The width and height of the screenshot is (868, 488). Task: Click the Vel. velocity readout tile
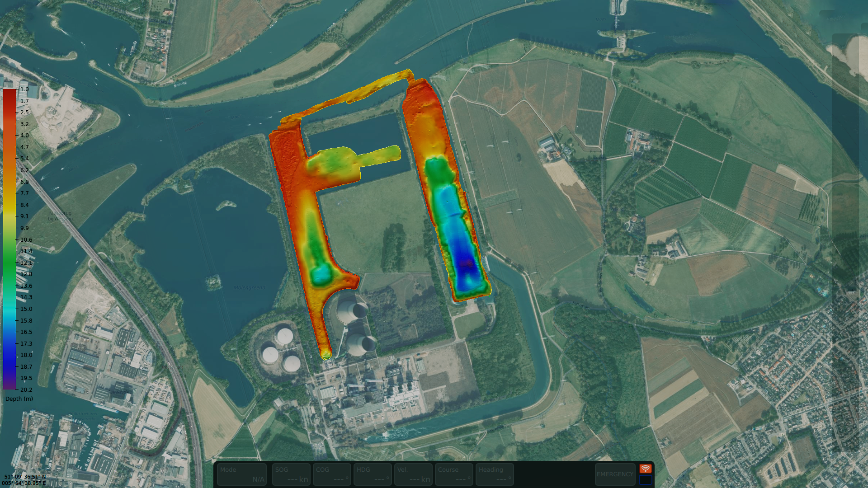[x=413, y=474]
